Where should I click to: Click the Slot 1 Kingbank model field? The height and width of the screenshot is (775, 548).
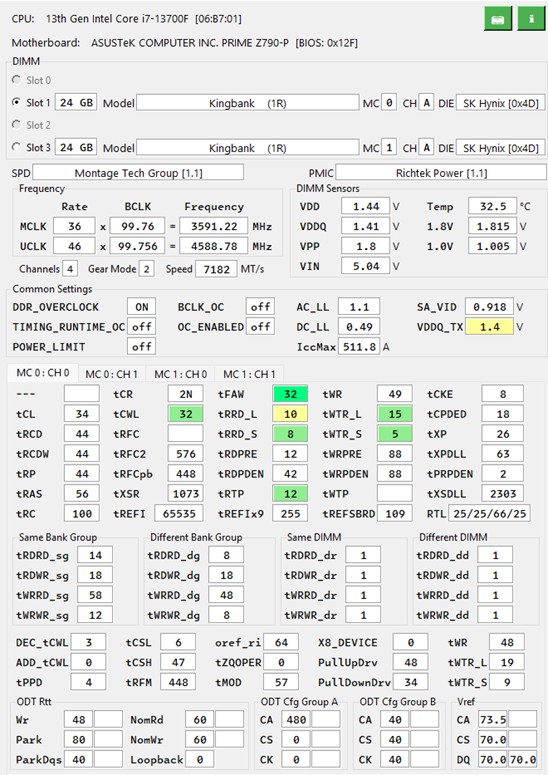point(248,103)
